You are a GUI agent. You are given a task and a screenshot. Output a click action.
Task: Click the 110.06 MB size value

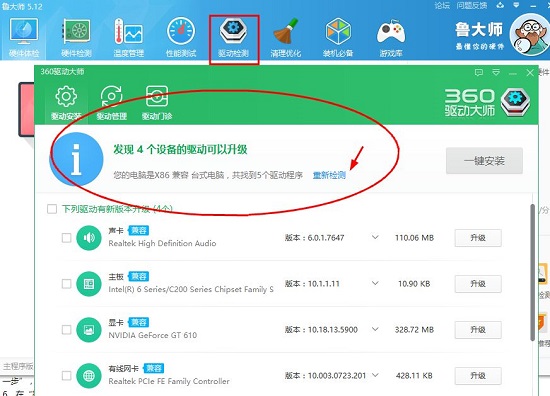pyautogui.click(x=414, y=238)
